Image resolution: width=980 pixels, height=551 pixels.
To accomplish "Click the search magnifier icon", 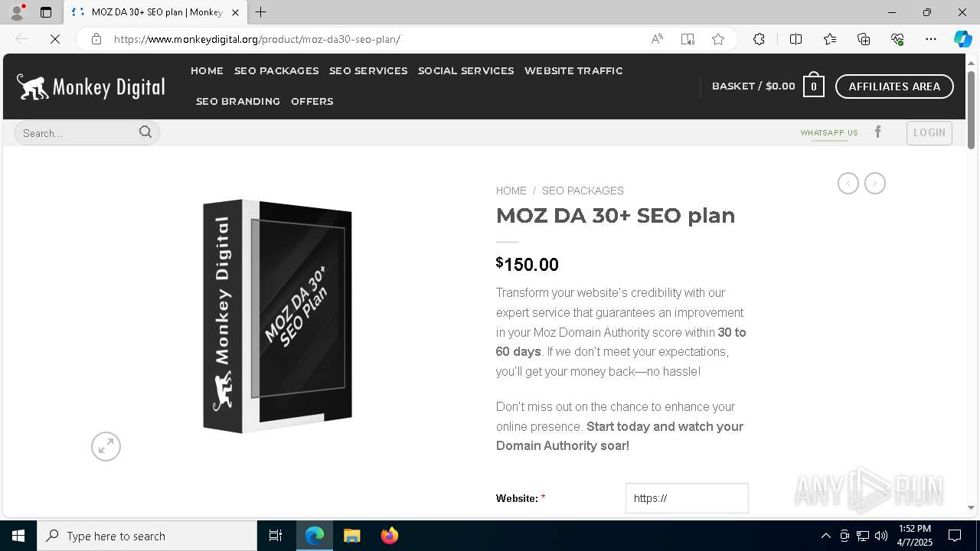I will pos(145,132).
